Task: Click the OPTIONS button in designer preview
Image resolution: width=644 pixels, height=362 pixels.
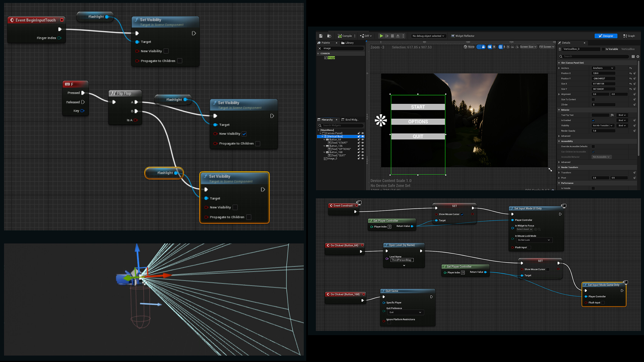Action: point(418,122)
